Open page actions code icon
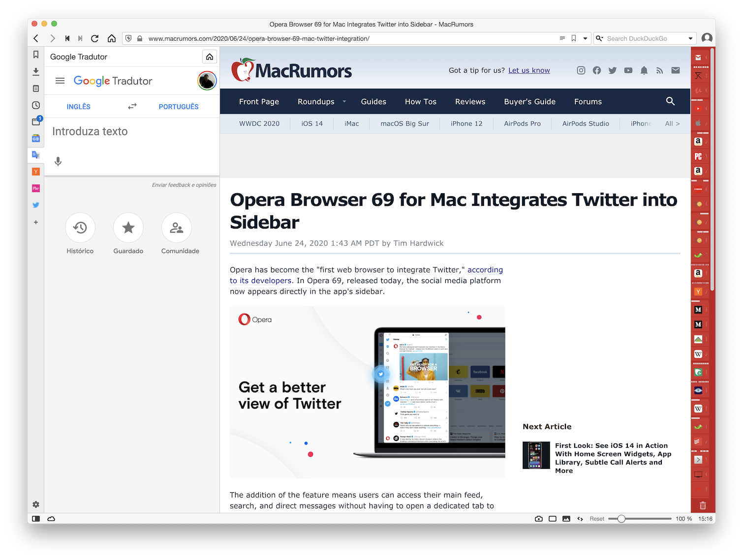The width and height of the screenshot is (743, 560). coord(580,519)
